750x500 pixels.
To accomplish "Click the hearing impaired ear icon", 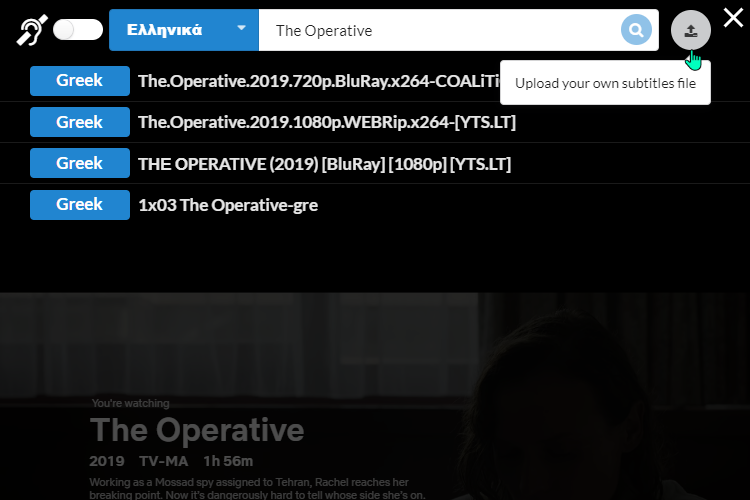I will [x=32, y=30].
